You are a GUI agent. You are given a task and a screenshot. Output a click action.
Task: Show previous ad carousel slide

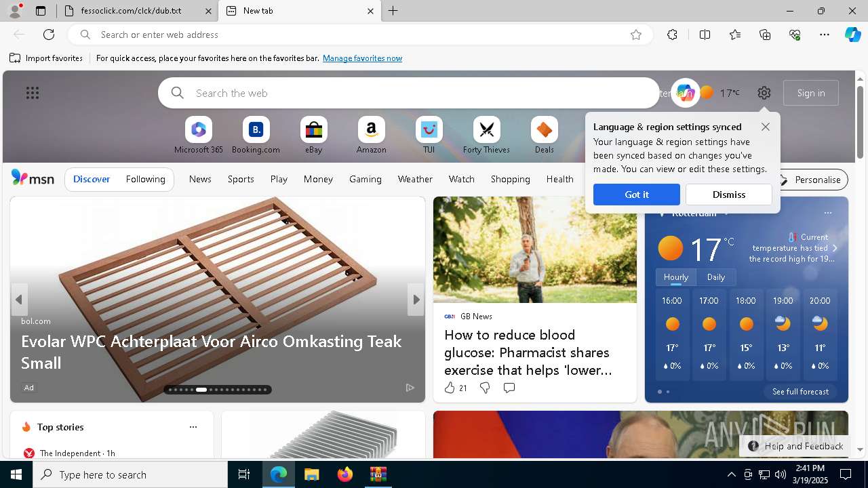click(x=19, y=300)
